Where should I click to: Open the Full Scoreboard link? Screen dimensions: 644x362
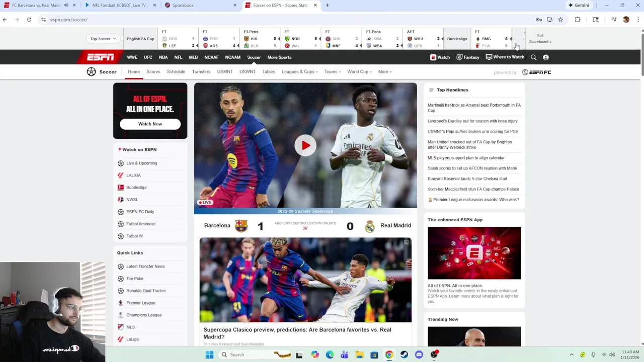point(540,39)
